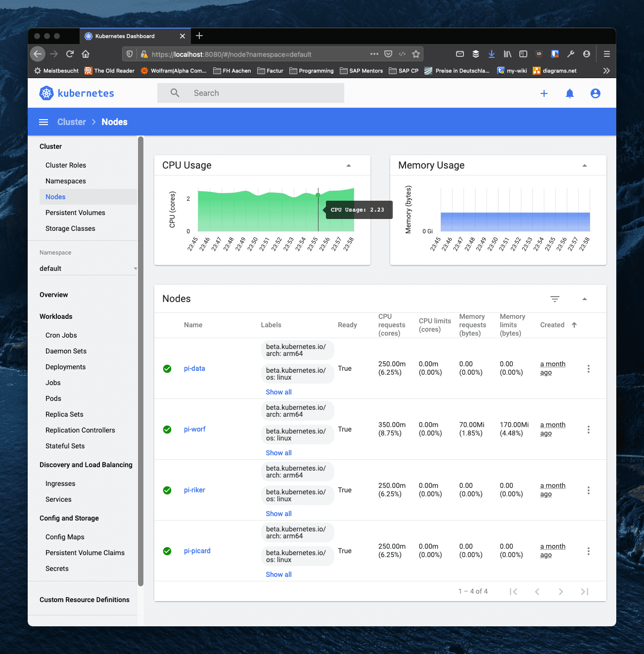Open Firefox library icon

pyautogui.click(x=507, y=54)
